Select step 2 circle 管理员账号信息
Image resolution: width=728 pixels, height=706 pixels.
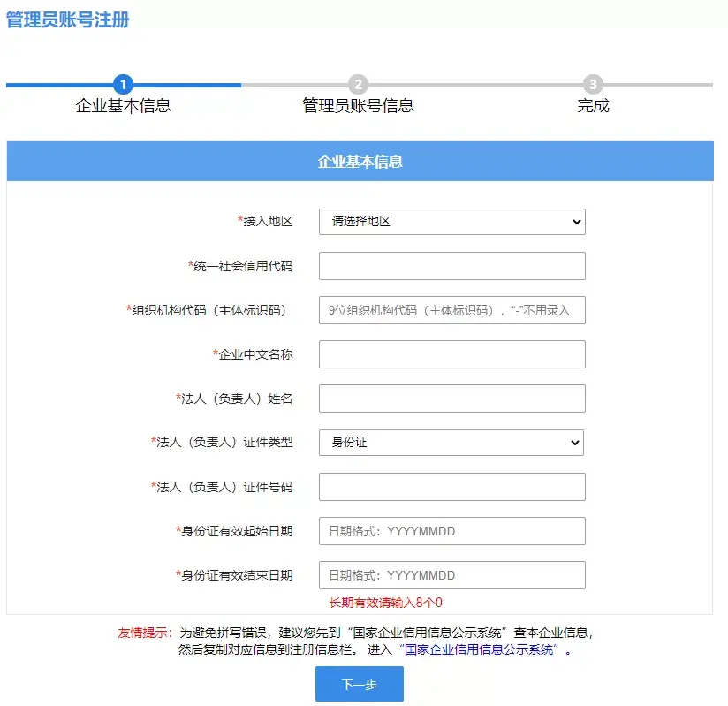click(x=358, y=85)
